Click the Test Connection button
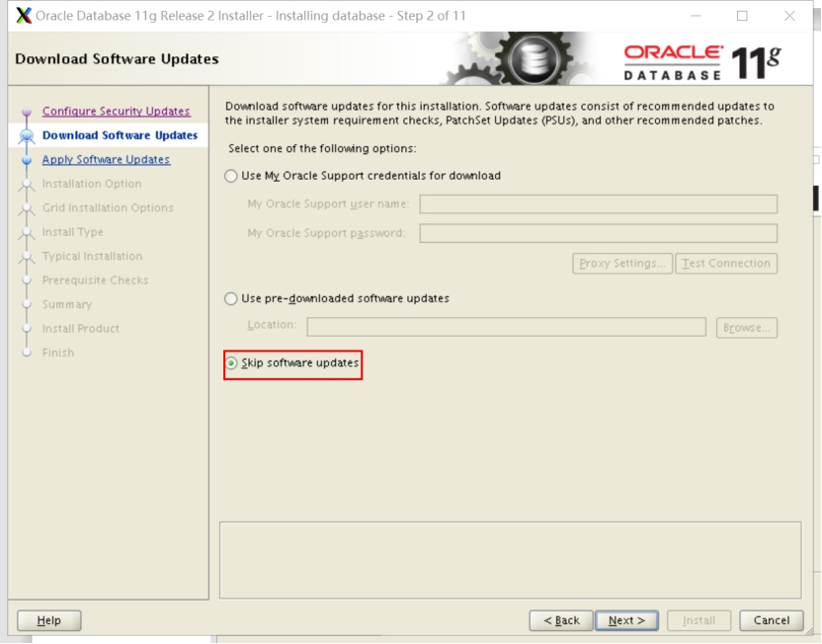The width and height of the screenshot is (822, 644). (726, 263)
